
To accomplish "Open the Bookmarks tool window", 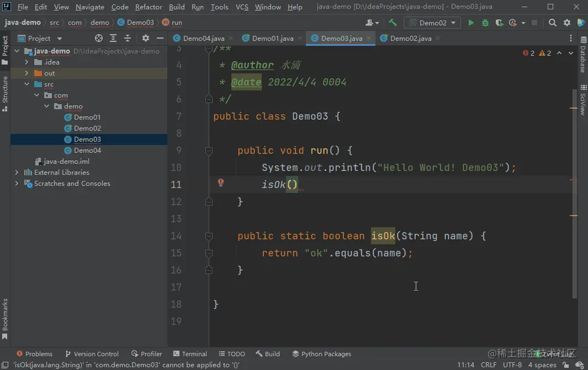I will [x=5, y=319].
